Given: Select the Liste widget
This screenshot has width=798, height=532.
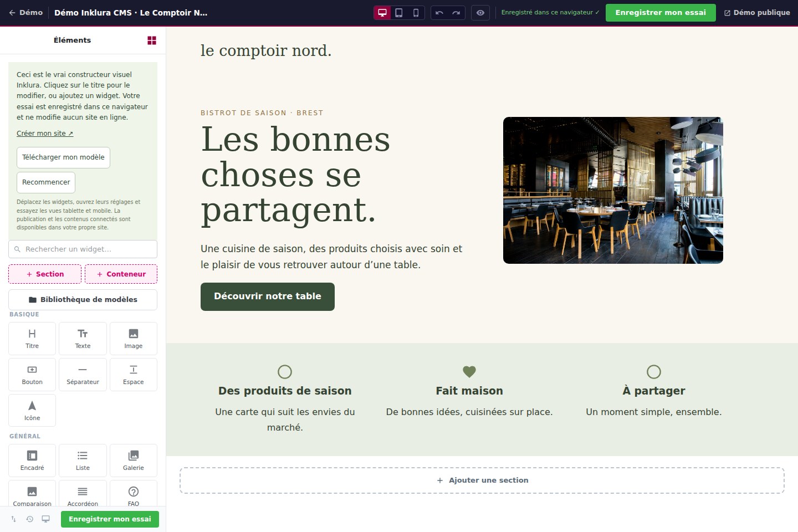Looking at the screenshot, I should click(83, 461).
